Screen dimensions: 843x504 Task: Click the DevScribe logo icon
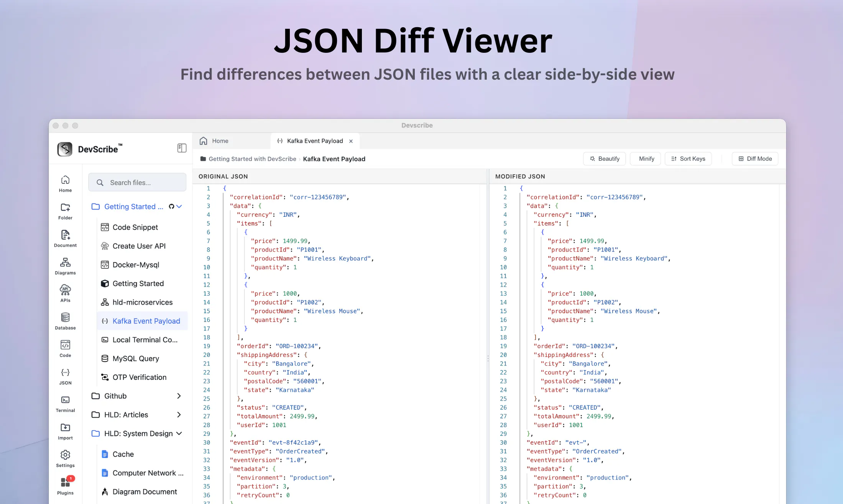[x=65, y=149]
